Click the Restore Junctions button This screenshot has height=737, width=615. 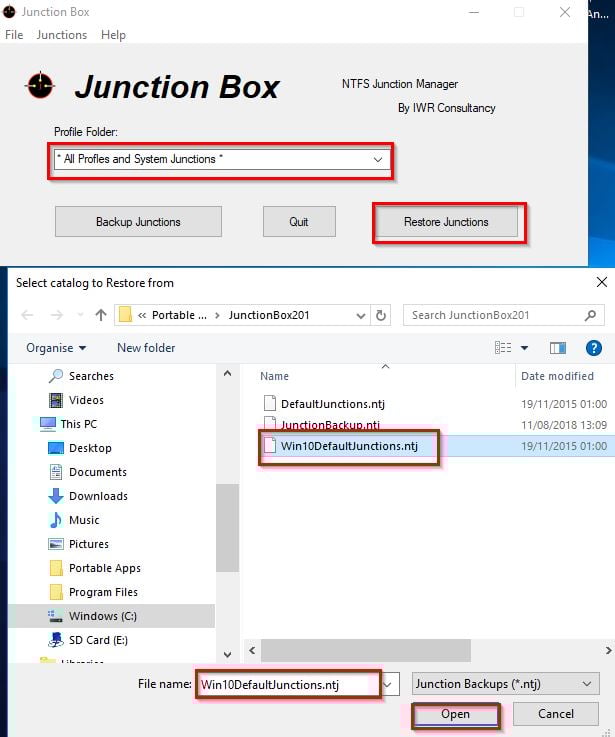(446, 221)
